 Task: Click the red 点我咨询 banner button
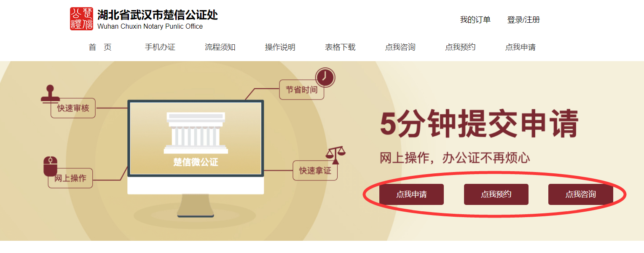pos(581,194)
